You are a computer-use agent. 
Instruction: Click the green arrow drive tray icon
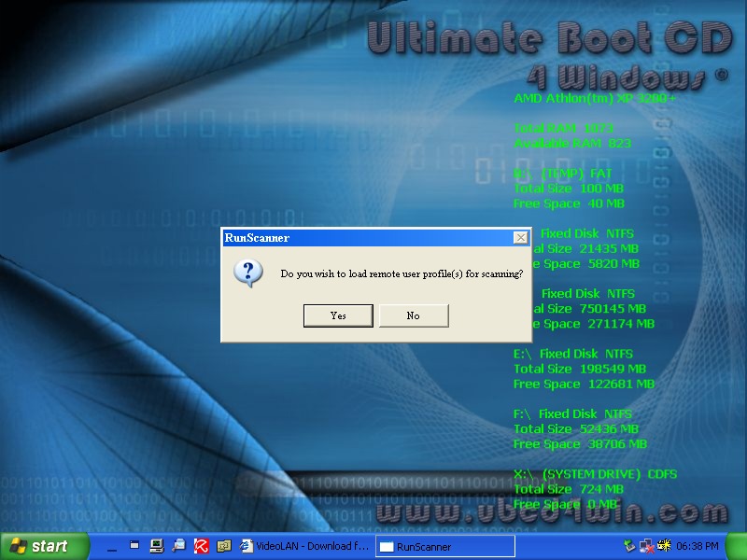630,546
